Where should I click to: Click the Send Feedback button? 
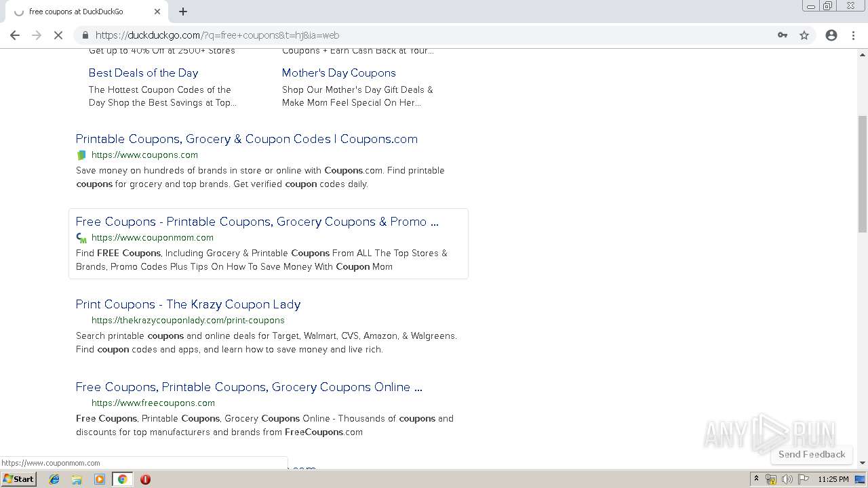[x=812, y=454]
